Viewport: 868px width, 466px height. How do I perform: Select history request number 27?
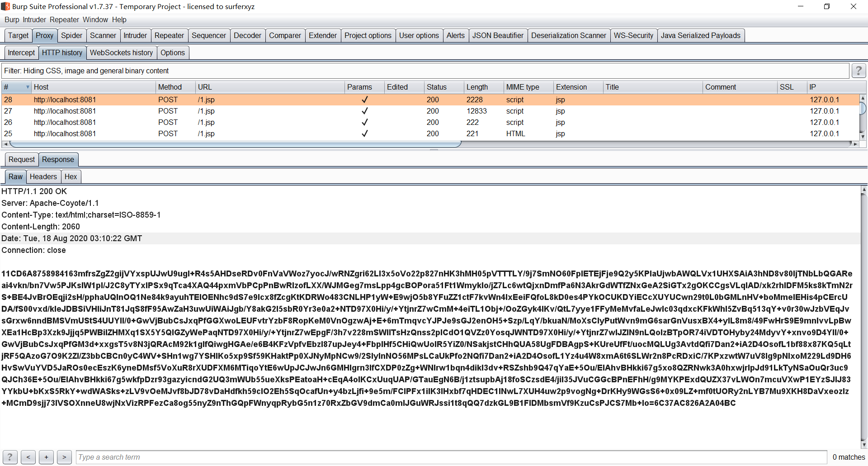[429, 111]
